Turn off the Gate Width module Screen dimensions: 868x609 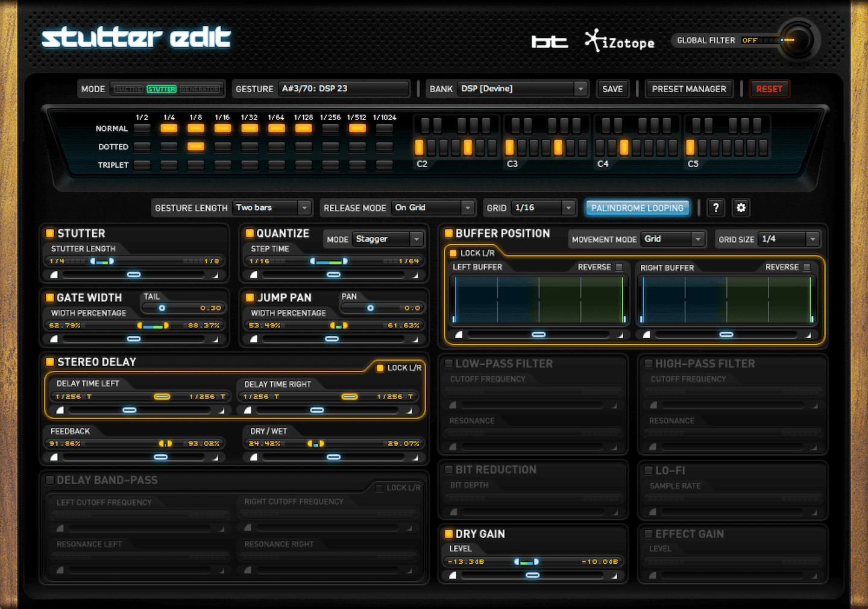(x=50, y=297)
